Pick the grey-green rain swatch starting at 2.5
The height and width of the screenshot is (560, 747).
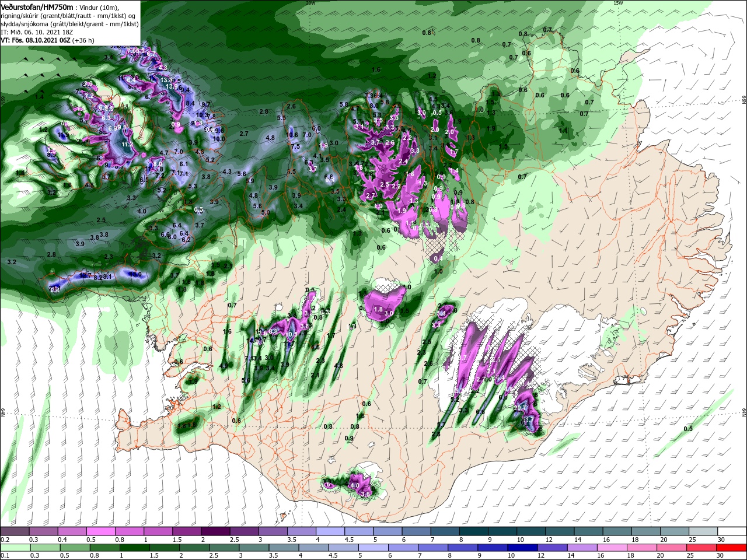coord(224,547)
